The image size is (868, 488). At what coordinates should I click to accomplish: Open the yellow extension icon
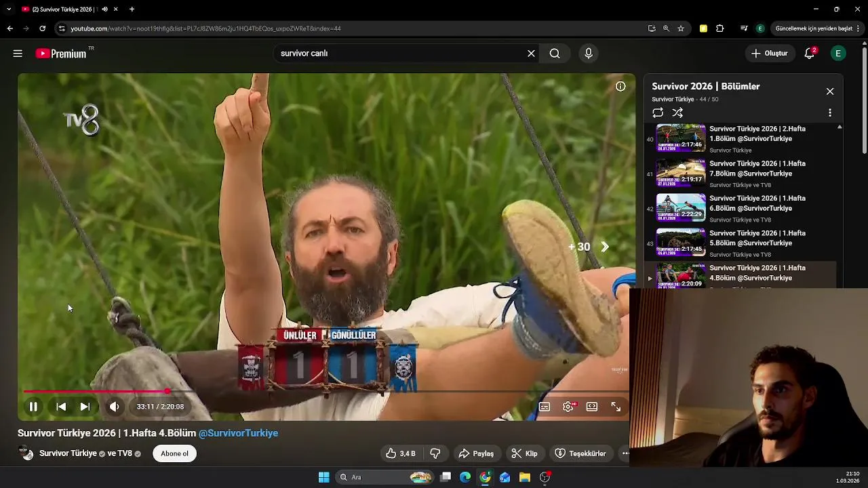pos(703,28)
